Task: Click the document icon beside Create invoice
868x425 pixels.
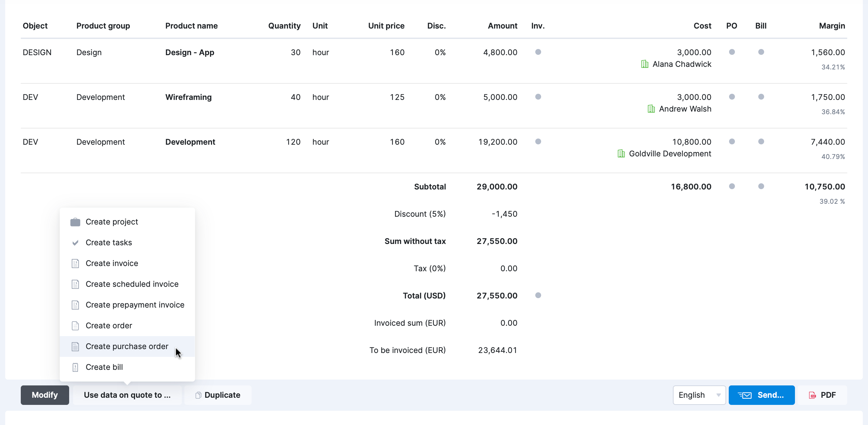Action: (75, 263)
